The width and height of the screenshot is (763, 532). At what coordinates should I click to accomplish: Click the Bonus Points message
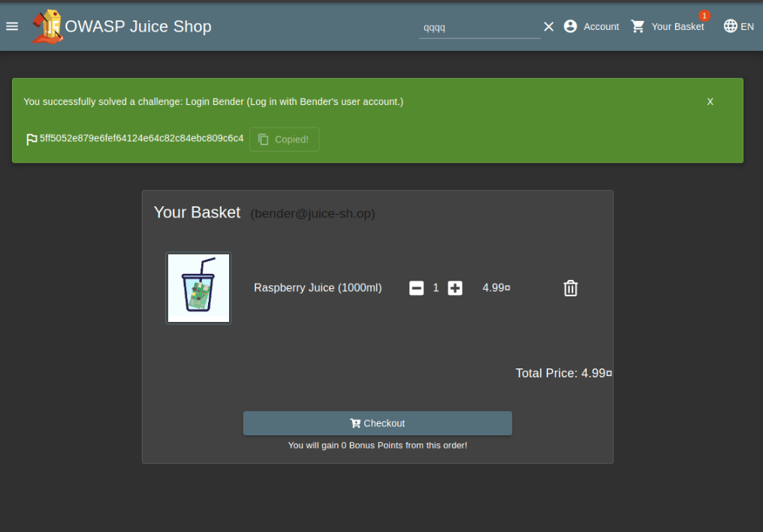[x=378, y=446]
